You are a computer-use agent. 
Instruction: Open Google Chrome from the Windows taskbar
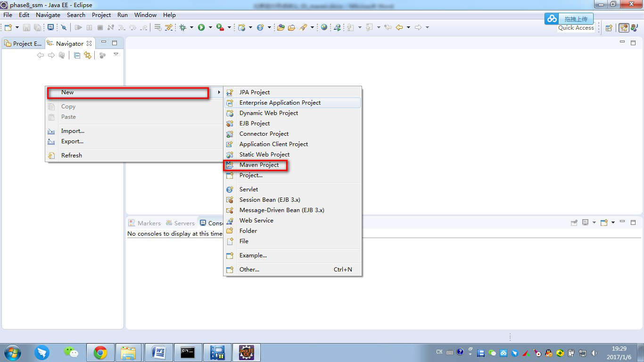(100, 353)
